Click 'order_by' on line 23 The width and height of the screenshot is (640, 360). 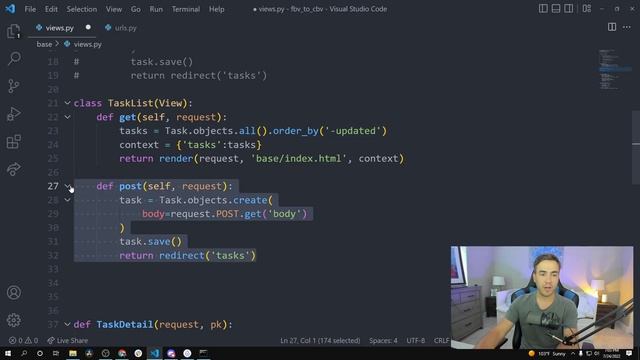(296, 131)
